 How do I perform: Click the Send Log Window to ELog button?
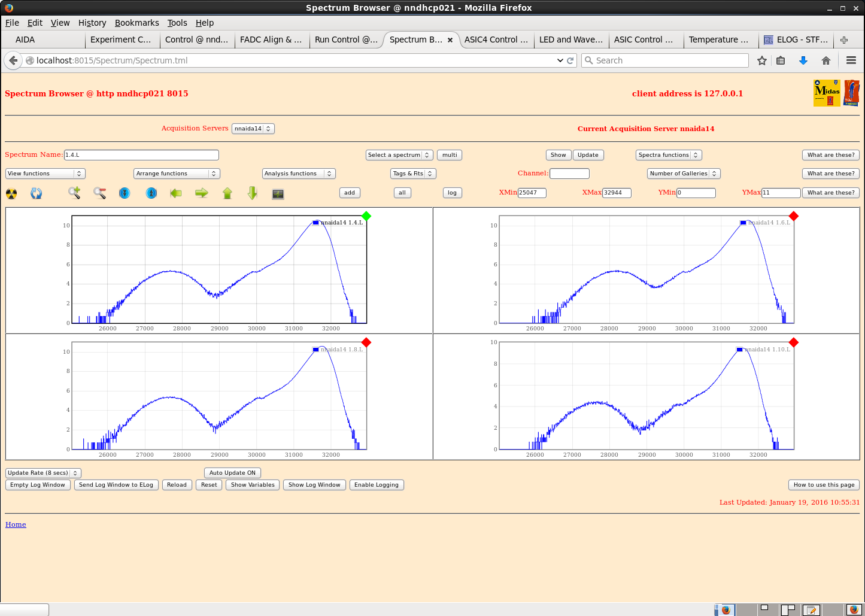click(116, 485)
